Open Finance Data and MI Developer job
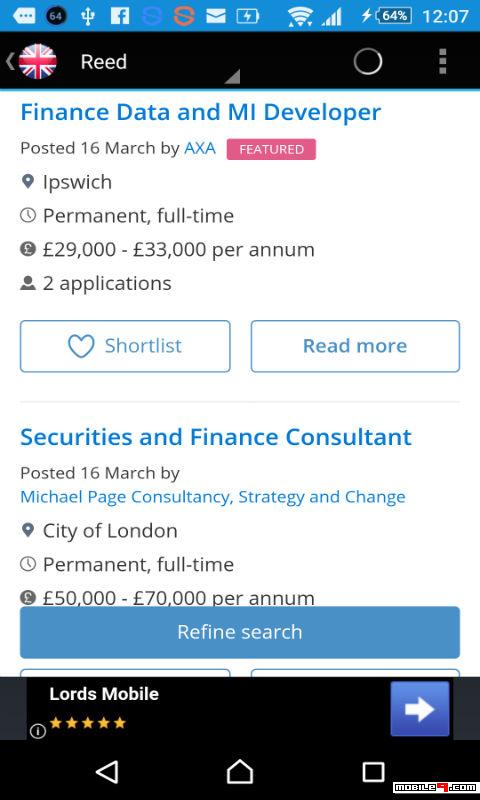Image resolution: width=480 pixels, height=800 pixels. coord(200,112)
